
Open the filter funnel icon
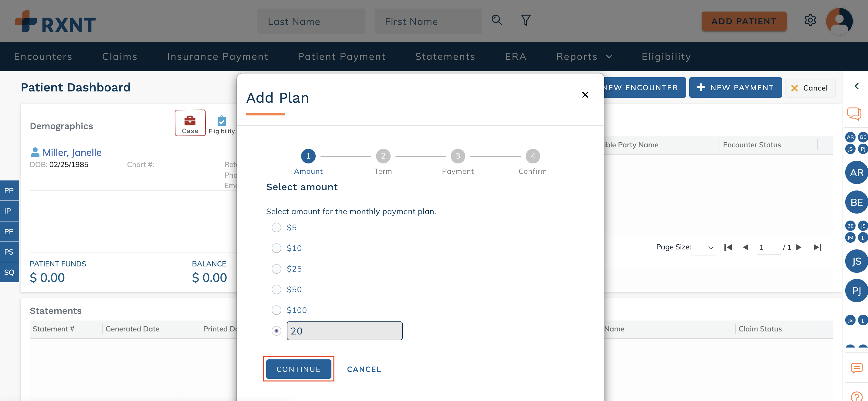(x=526, y=20)
